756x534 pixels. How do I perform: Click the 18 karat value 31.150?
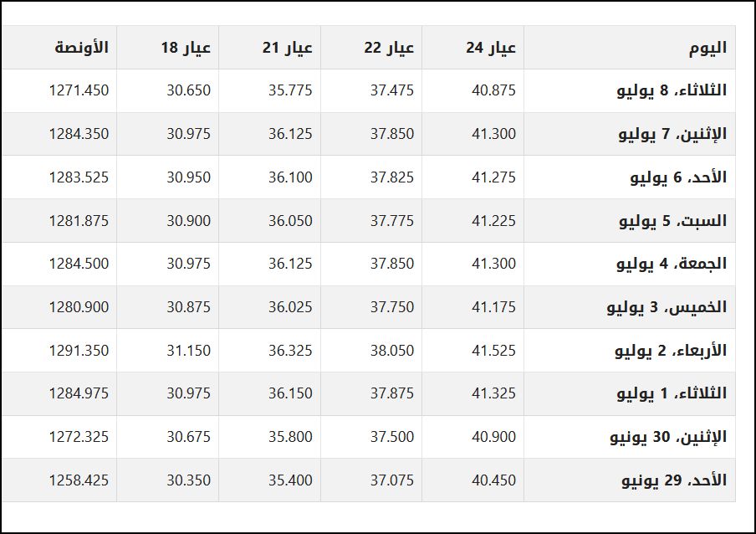pyautogui.click(x=188, y=350)
